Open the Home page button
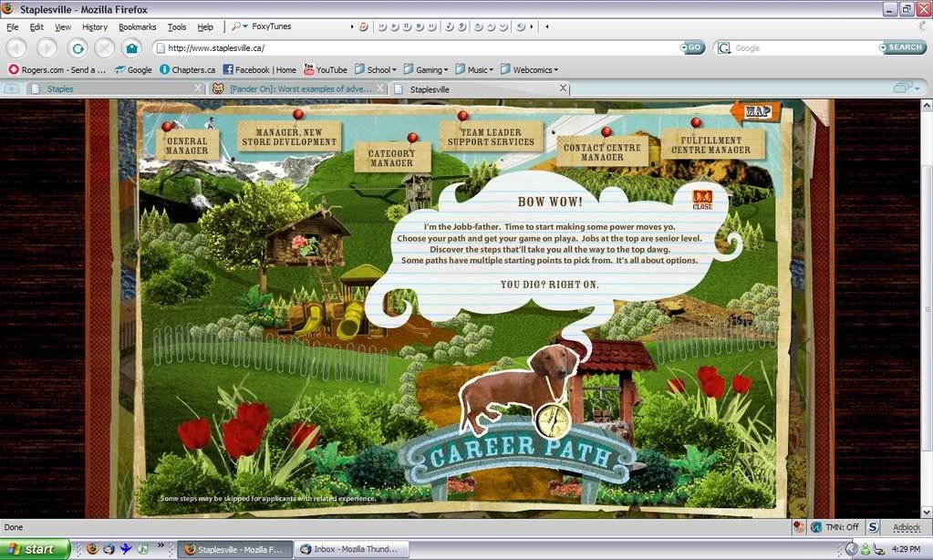Image resolution: width=933 pixels, height=560 pixels. (131, 48)
